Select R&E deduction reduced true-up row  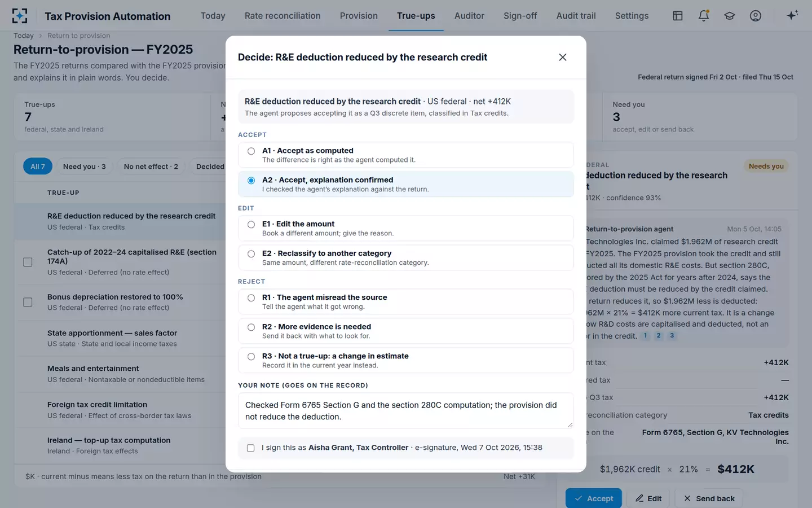pos(120,221)
